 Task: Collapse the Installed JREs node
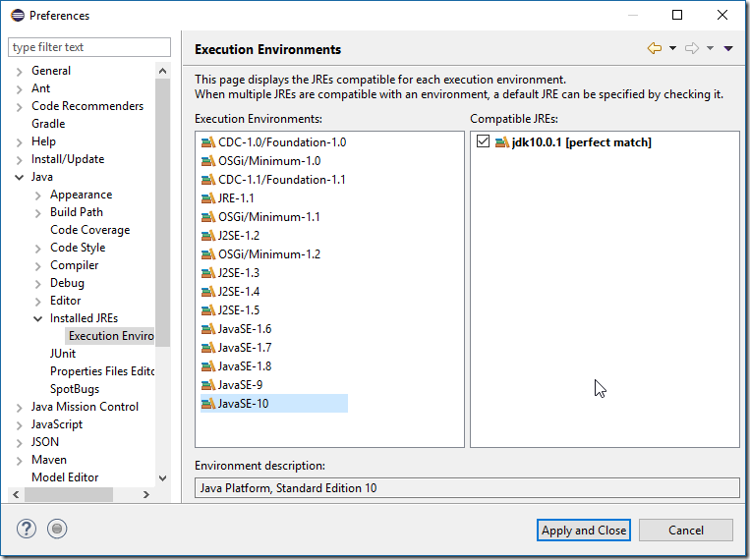[x=37, y=319]
